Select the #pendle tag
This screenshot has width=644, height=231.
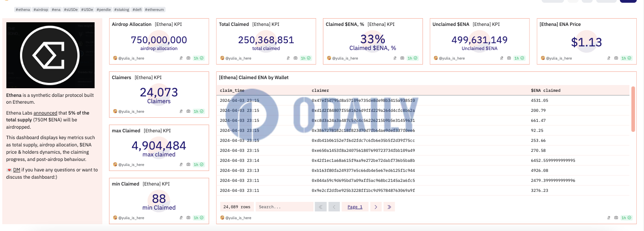pyautogui.click(x=104, y=9)
